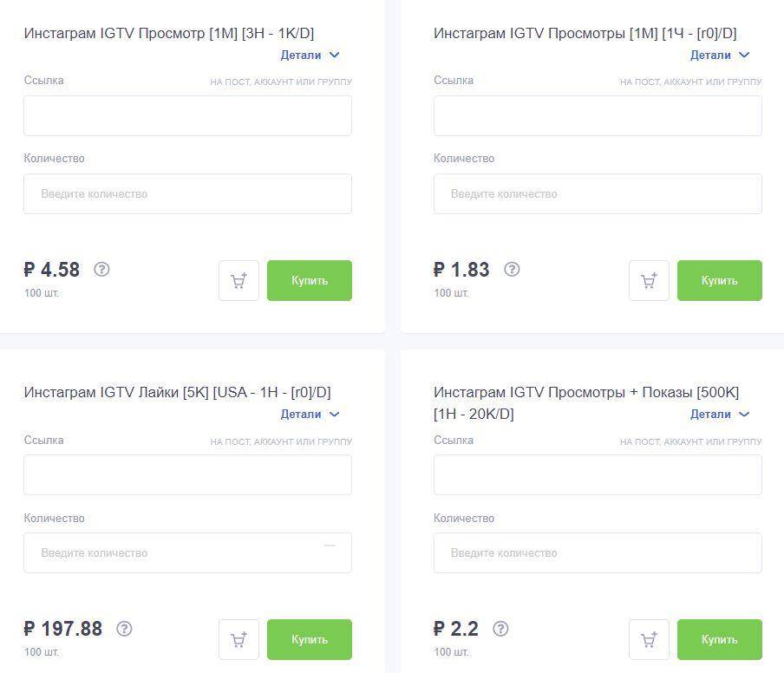Screen dimensions: 784x673
Task: Click the help icon next to ₽ 197.88
Action: [x=124, y=629]
